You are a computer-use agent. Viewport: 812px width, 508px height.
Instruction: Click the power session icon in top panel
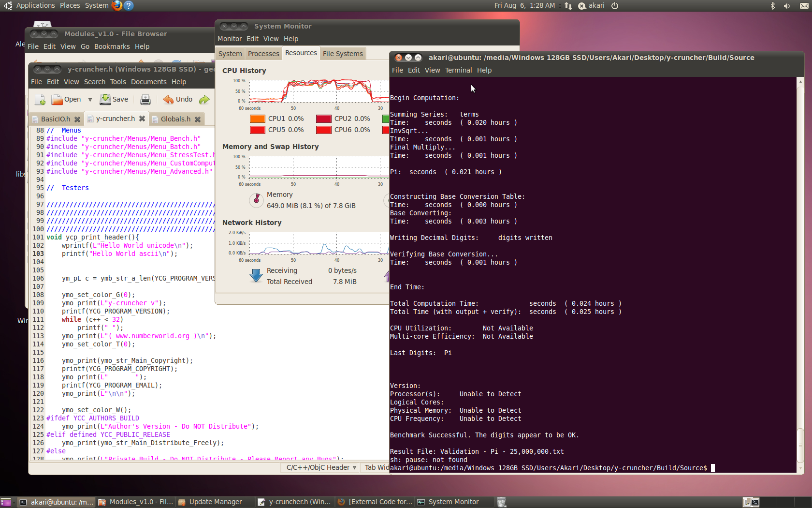[x=615, y=6]
